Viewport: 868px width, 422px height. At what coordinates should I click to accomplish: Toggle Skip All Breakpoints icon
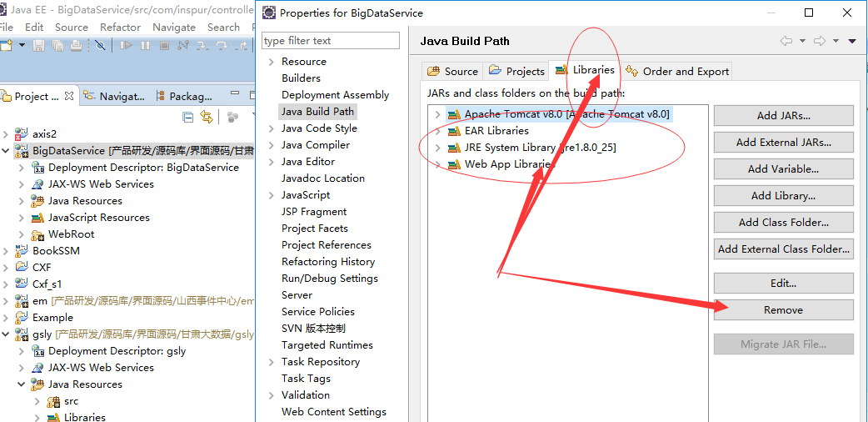pos(100,46)
